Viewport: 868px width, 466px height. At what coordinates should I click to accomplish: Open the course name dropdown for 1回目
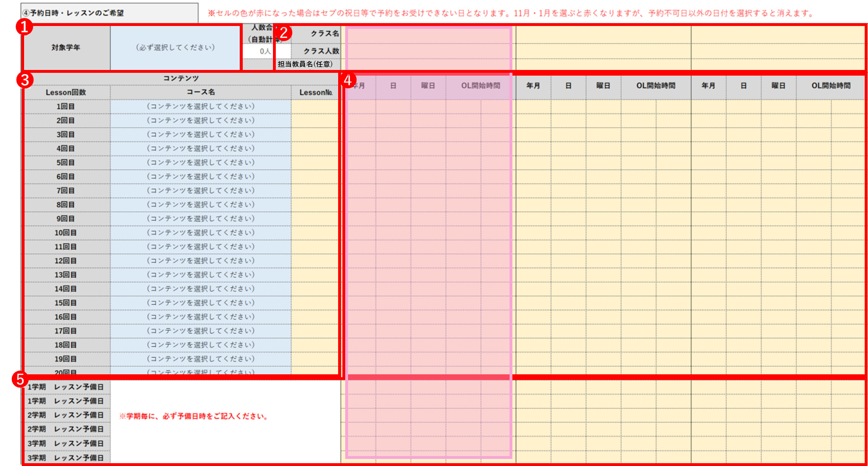(x=200, y=106)
